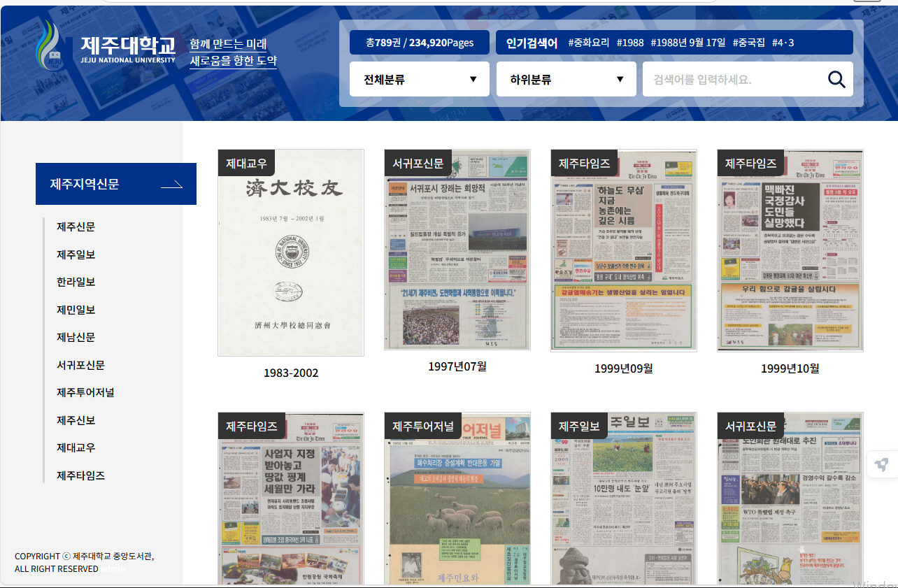Select popular keyword #중국집
This screenshot has width=898, height=588.
click(749, 43)
